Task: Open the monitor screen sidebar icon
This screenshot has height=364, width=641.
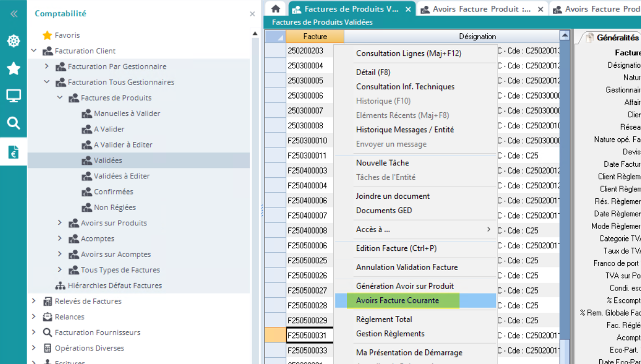Action: [14, 96]
